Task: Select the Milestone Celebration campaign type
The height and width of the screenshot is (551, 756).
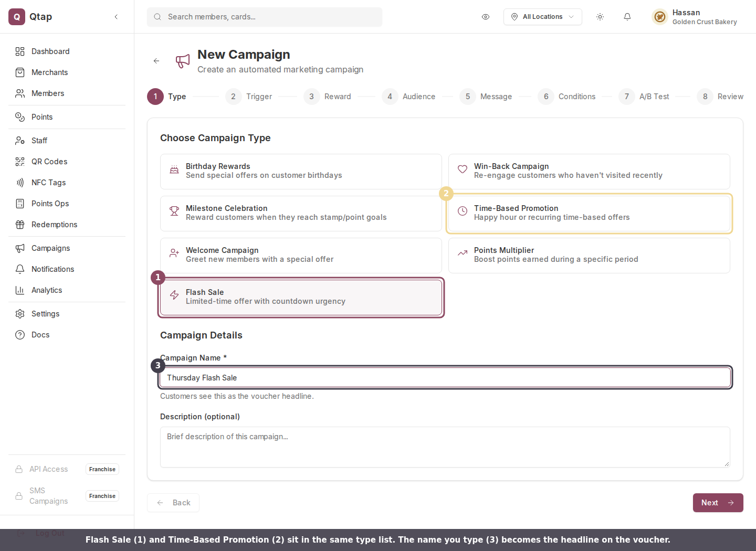Action: point(301,214)
